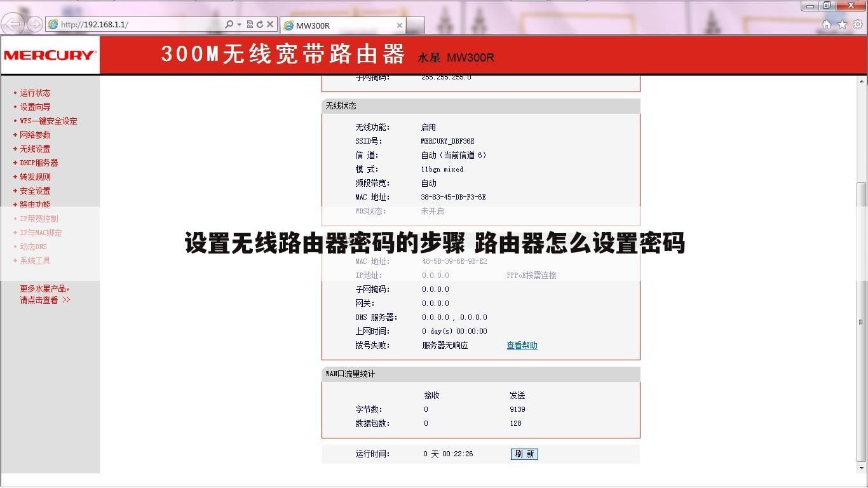
Task: Click the browser home icon
Action: 826,25
